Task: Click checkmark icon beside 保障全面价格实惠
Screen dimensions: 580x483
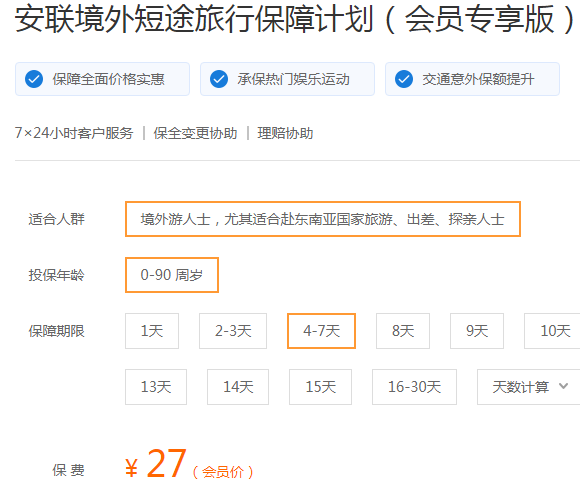Action: [34, 79]
